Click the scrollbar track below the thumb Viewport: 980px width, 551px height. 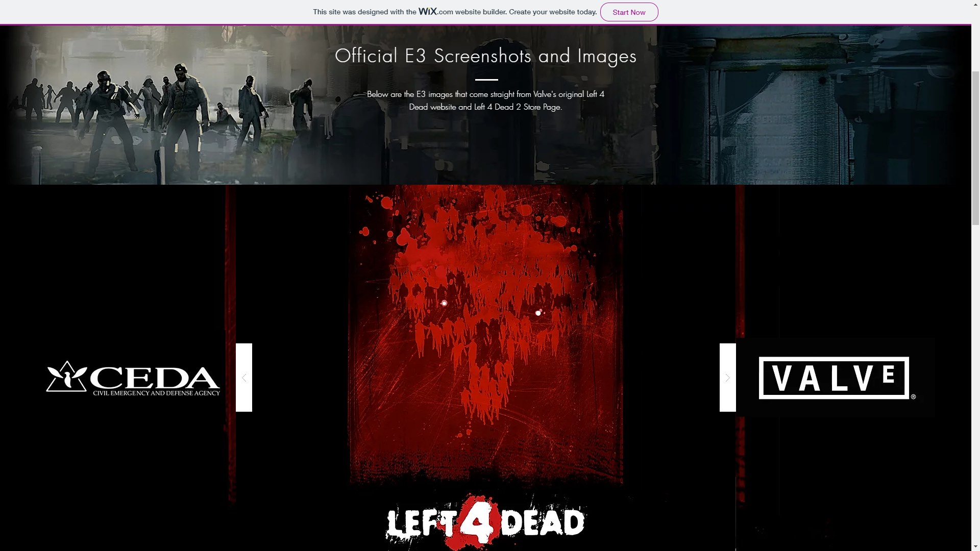pyautogui.click(x=975, y=383)
